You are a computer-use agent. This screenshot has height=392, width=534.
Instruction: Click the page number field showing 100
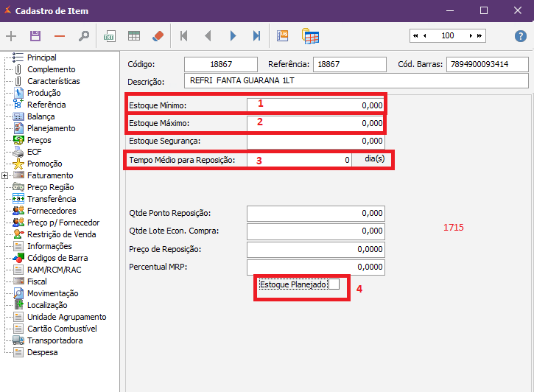[x=448, y=36]
